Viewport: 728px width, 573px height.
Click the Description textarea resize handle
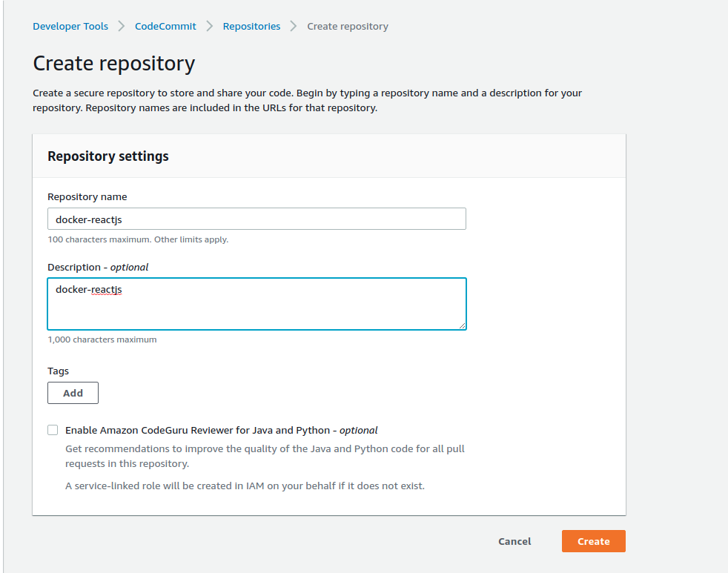[x=463, y=325]
